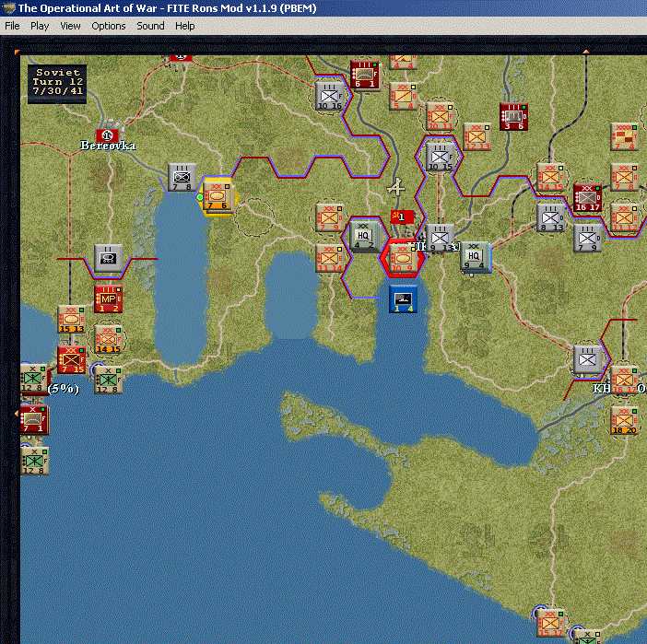
Task: Select the HQ unit marked 4 2
Action: [x=363, y=236]
